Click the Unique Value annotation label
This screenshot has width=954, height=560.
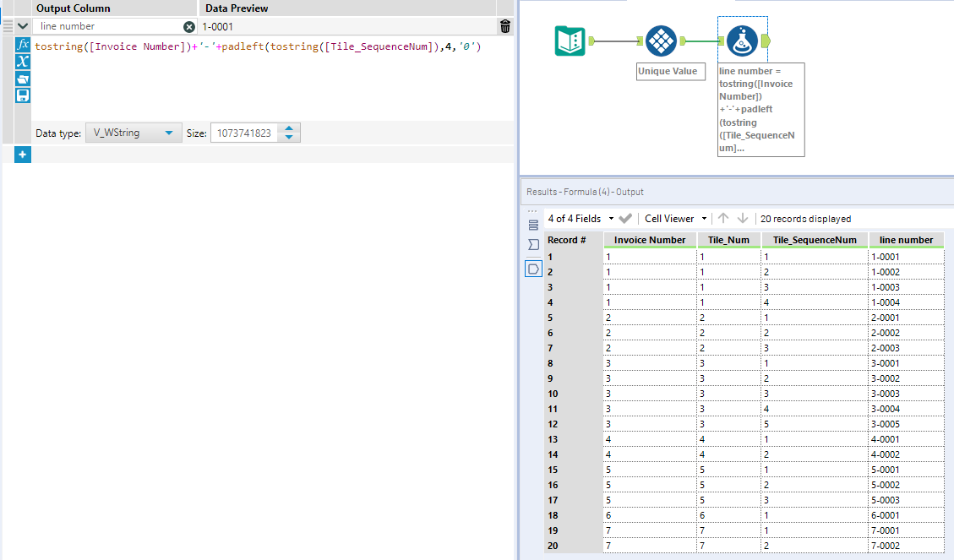tap(670, 72)
